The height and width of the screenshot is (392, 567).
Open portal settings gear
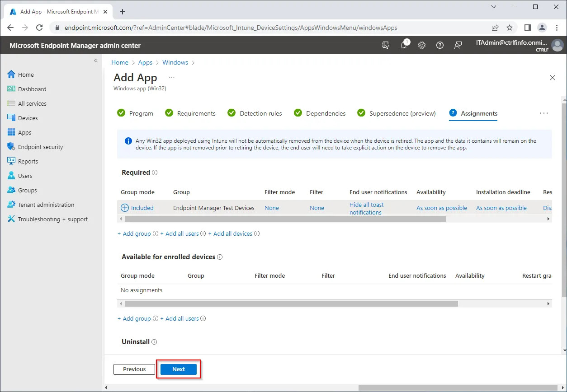pos(422,45)
